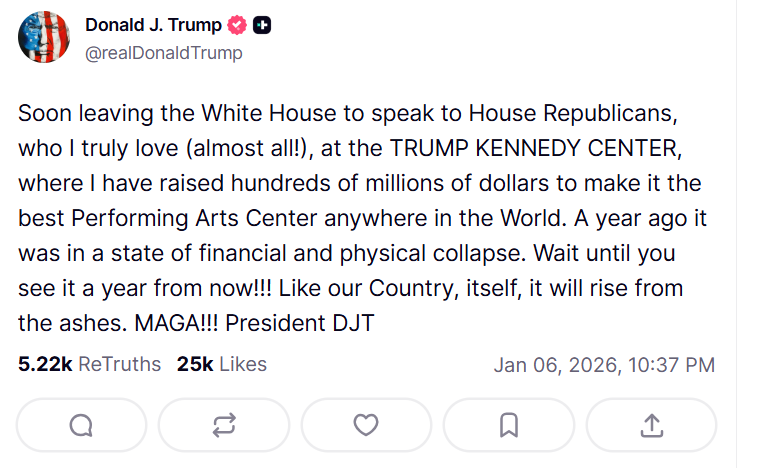758x468 pixels.
Task: Bookmark this post with the bookmark icon
Action: click(x=509, y=425)
